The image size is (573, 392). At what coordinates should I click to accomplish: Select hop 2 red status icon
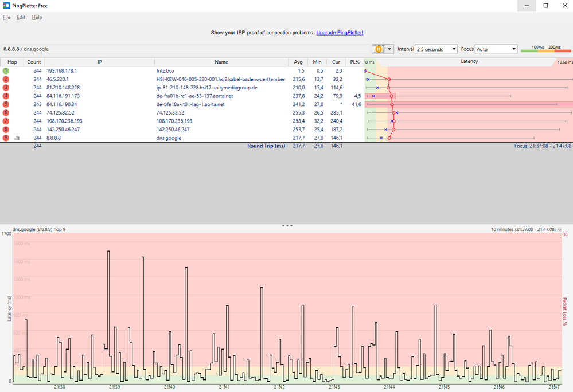[x=6, y=79]
